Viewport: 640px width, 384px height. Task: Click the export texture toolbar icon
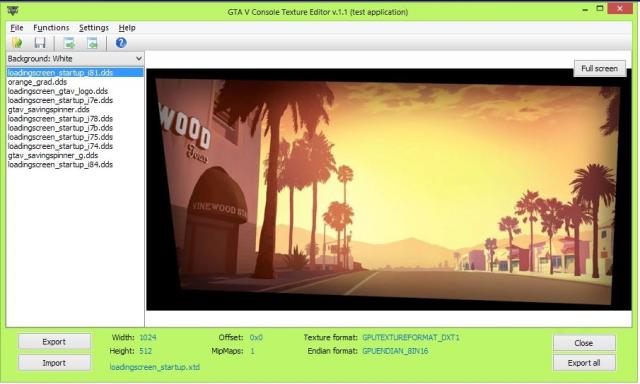pyautogui.click(x=69, y=43)
